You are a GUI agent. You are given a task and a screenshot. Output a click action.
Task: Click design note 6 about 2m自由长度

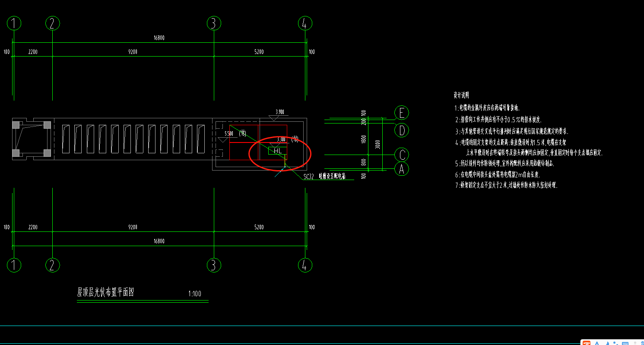tap(497, 175)
